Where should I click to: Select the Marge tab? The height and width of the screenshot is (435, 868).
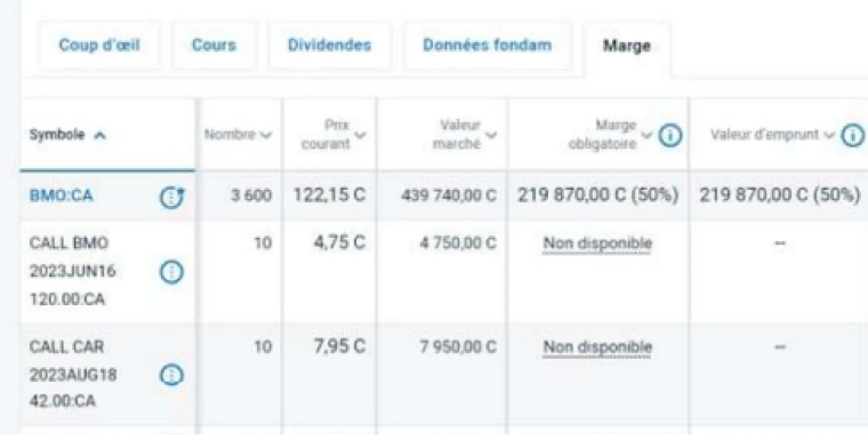point(626,46)
